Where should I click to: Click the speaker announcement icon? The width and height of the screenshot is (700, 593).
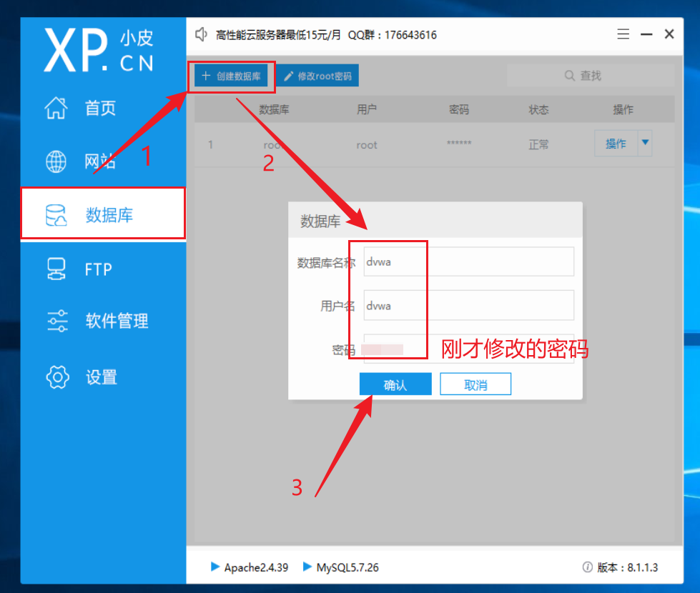click(x=202, y=34)
